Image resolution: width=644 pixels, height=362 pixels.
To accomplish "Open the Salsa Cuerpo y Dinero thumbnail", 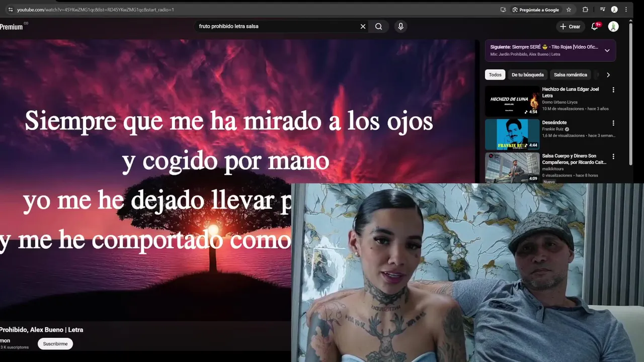I will [512, 168].
